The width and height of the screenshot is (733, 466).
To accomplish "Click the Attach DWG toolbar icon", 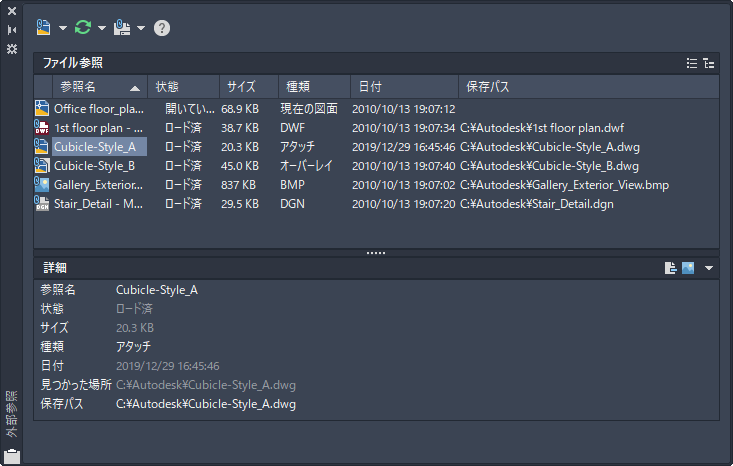I will tap(44, 28).
